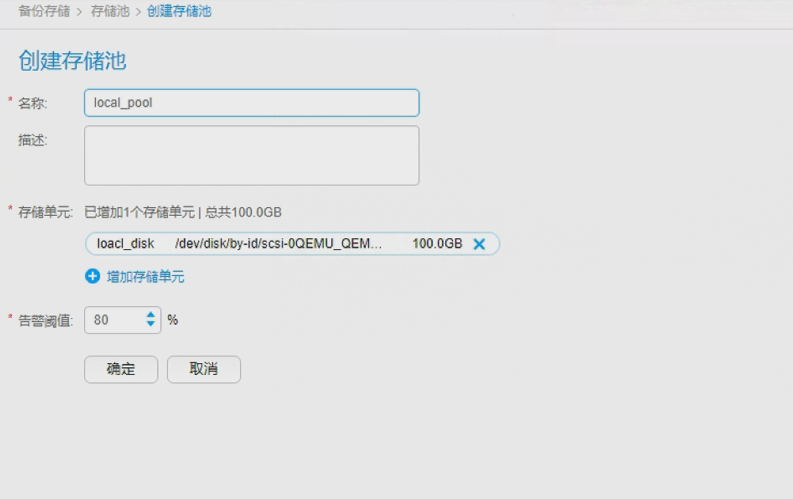Increase the alarm threshold with up arrow
This screenshot has height=499, width=793.
click(x=152, y=315)
